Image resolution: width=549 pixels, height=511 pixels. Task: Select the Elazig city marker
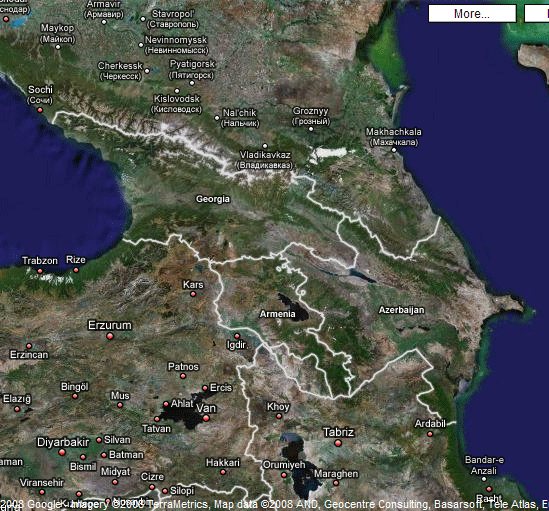[x=17, y=409]
